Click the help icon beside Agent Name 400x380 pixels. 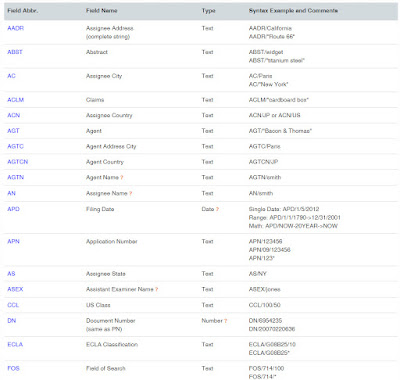pyautogui.click(x=122, y=178)
